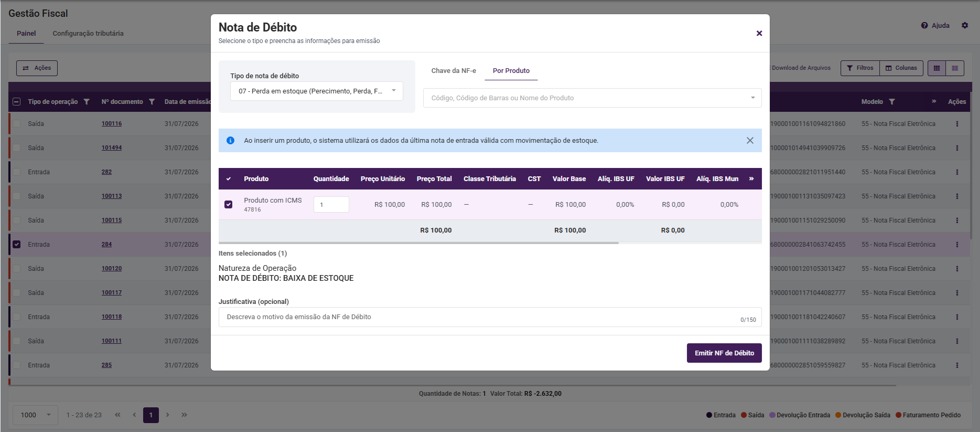Open actions menu for row 101494
Image resolution: width=980 pixels, height=432 pixels.
957,148
